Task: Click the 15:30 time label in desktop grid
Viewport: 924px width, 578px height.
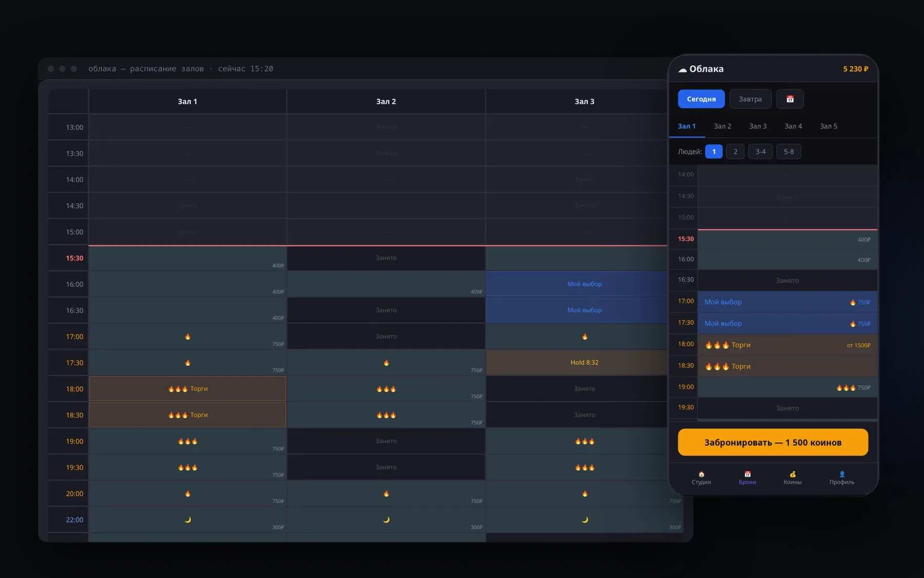Action: (74, 258)
